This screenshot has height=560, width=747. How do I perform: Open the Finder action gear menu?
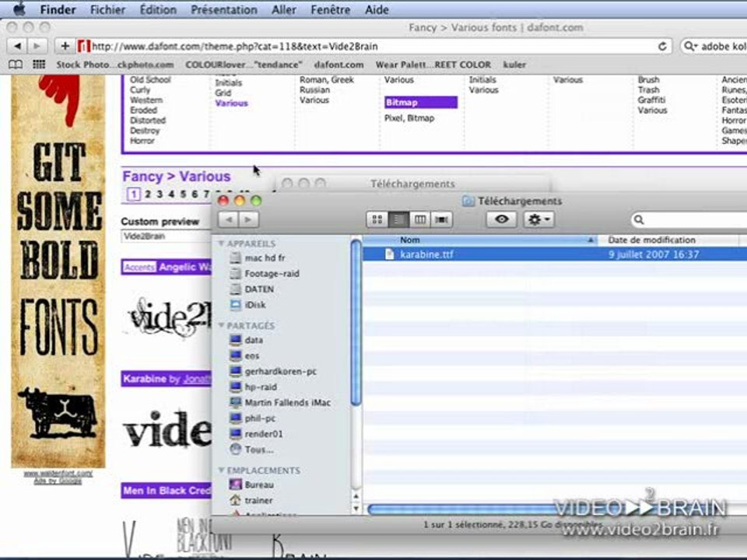coord(538,219)
